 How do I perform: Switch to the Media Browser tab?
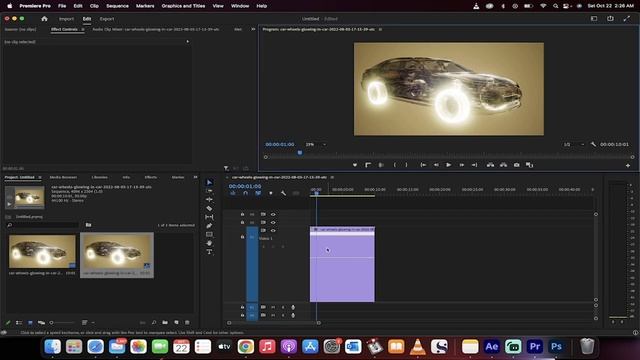click(63, 177)
